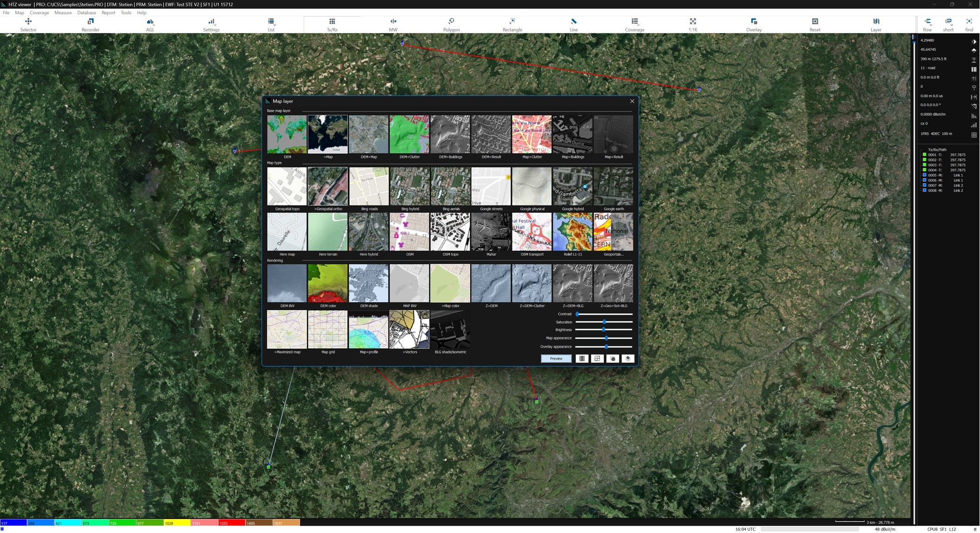Expand the Tools menu
The height and width of the screenshot is (533, 980).
[126, 13]
